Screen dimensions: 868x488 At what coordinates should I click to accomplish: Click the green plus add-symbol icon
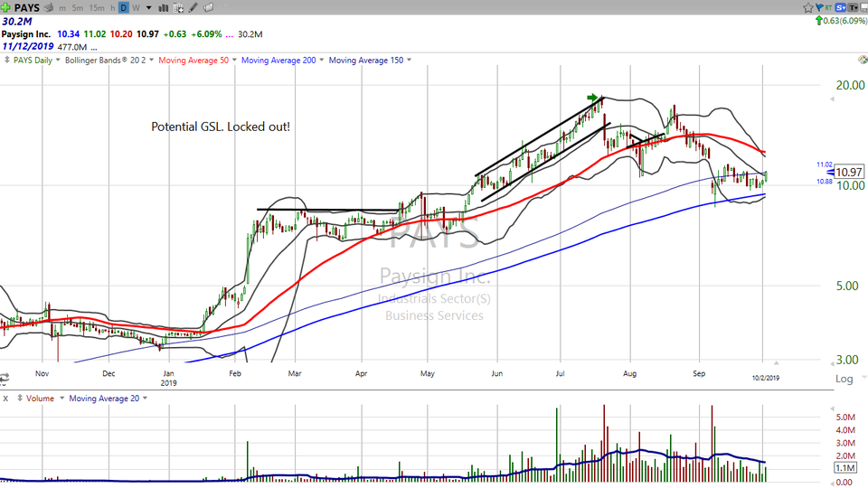coord(7,7)
